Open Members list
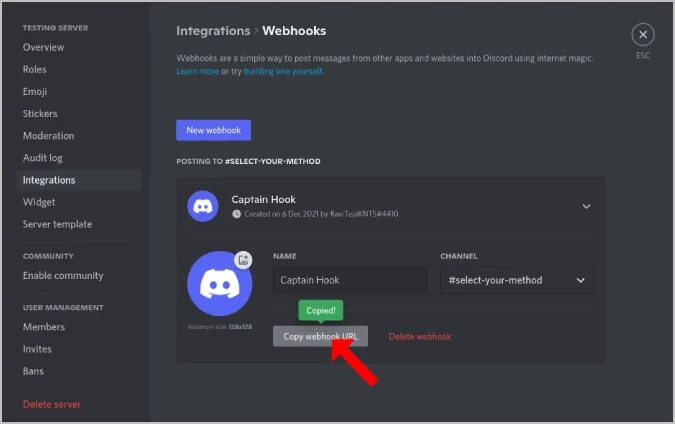 click(x=43, y=327)
